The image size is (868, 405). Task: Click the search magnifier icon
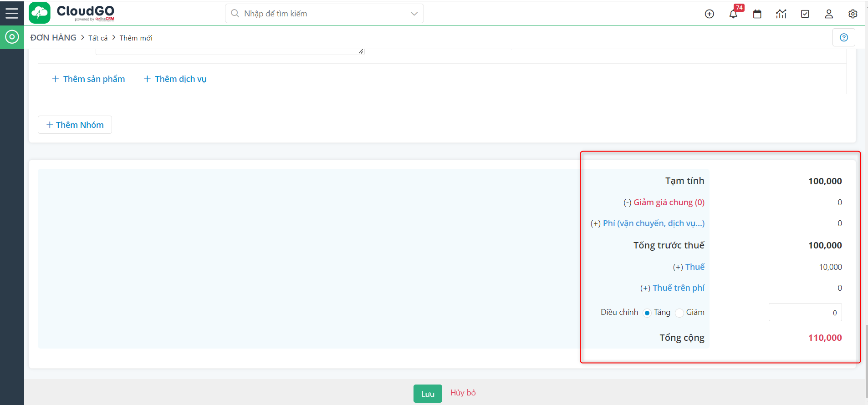click(x=235, y=14)
